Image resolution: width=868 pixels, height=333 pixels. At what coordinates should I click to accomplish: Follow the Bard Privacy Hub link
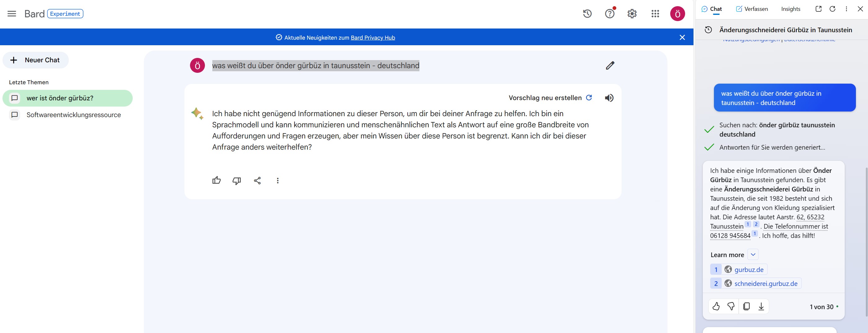[x=373, y=38]
